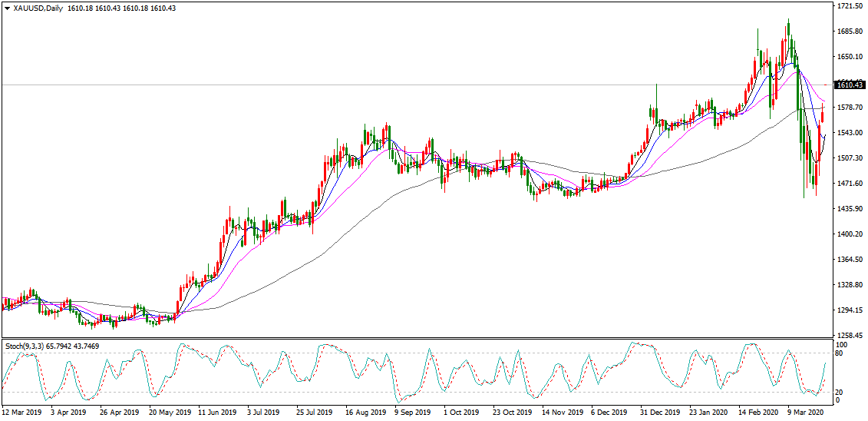Screen dimensions: 868x421
Task: Click the 31 Dec 2019 date label
Action: (x=660, y=413)
